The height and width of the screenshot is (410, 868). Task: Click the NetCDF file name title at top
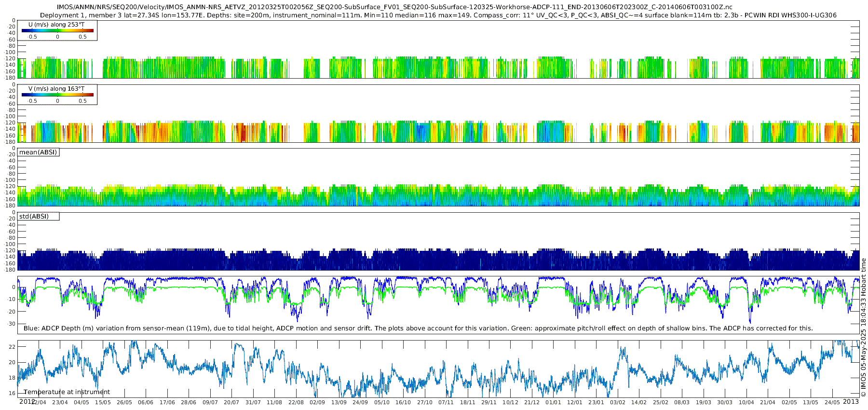394,7
